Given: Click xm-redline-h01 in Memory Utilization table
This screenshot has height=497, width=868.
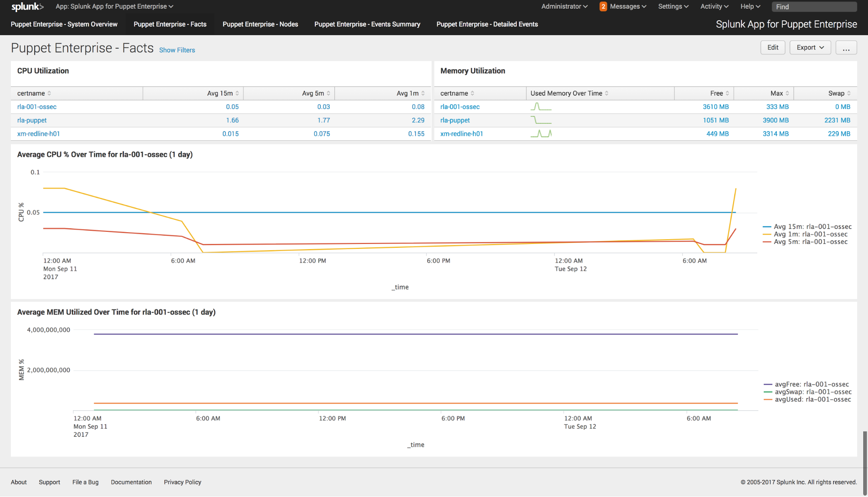Looking at the screenshot, I should [x=462, y=134].
